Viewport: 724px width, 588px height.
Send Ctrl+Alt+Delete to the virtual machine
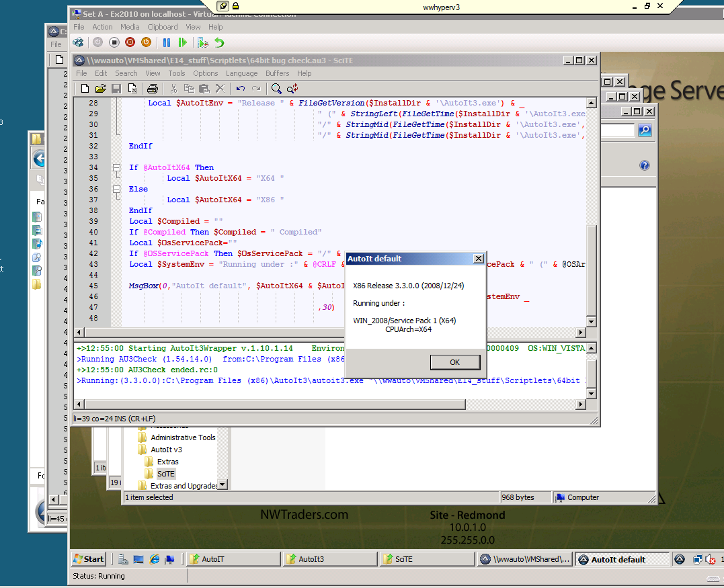[78, 42]
